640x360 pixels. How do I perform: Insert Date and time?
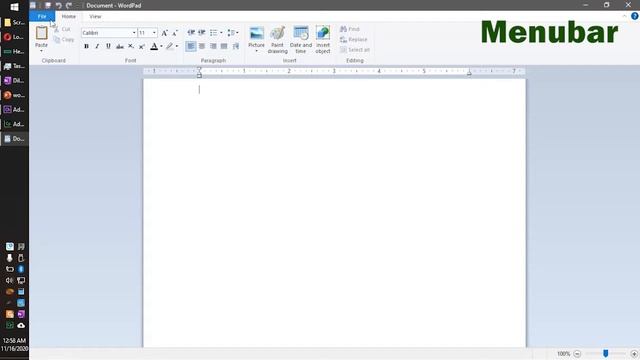click(x=301, y=40)
